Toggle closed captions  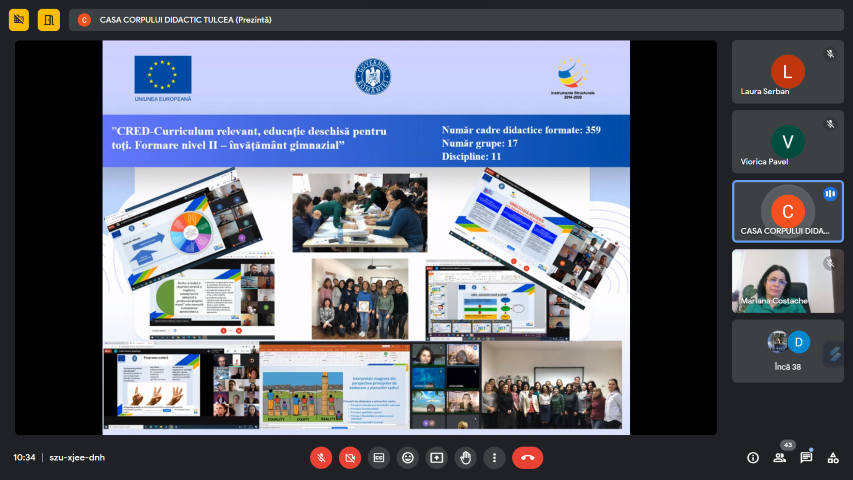379,458
